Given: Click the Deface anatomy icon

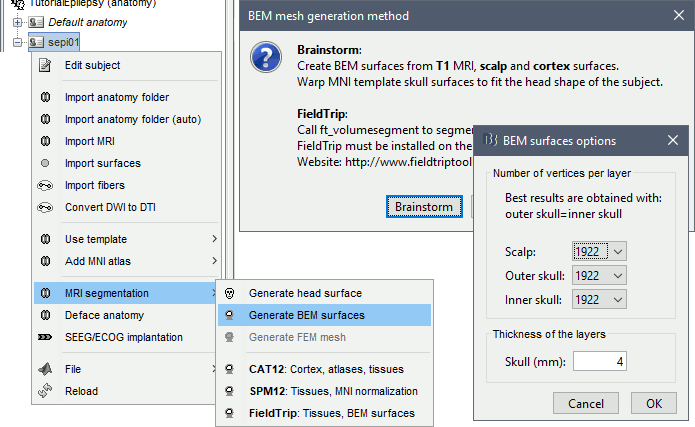Looking at the screenshot, I should (45, 315).
